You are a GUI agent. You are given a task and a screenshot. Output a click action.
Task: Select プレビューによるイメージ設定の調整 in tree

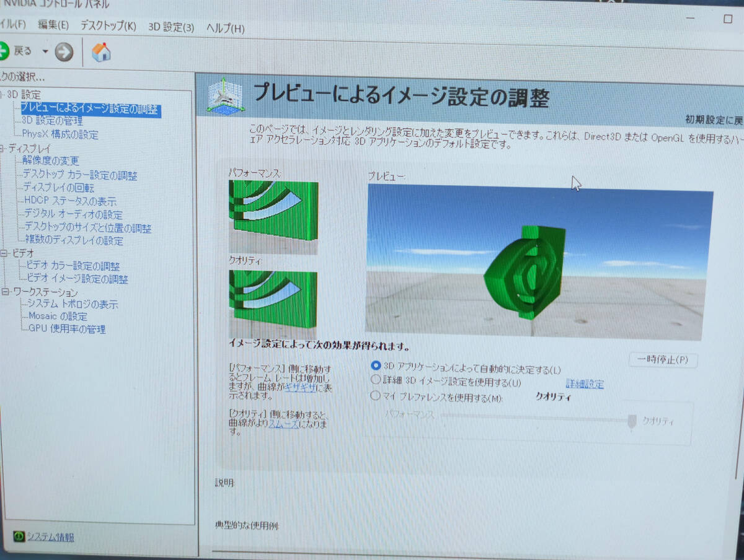click(90, 110)
